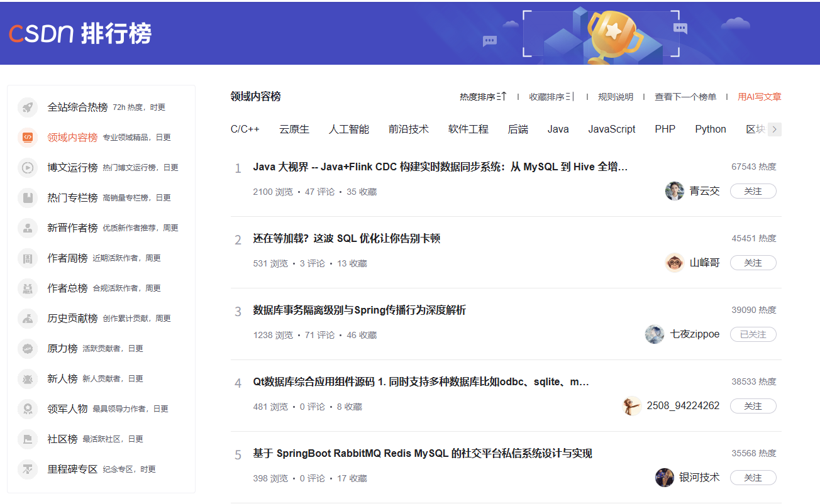Open 规则说明 link
820x504 pixels.
click(616, 97)
